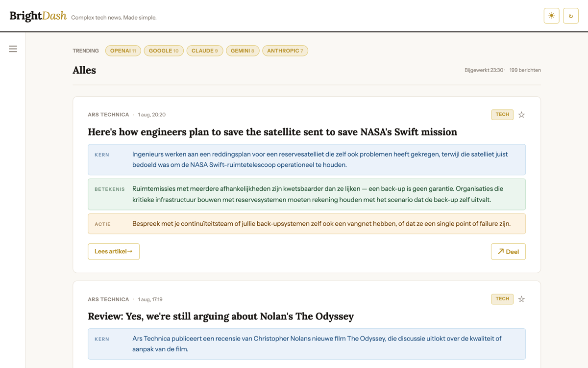
Task: Click the ARS TECHNICA source above Odyssey review
Action: point(108,299)
